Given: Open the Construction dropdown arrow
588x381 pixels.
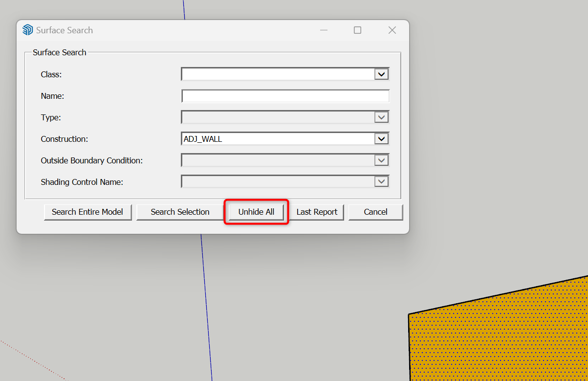Looking at the screenshot, I should (x=381, y=139).
